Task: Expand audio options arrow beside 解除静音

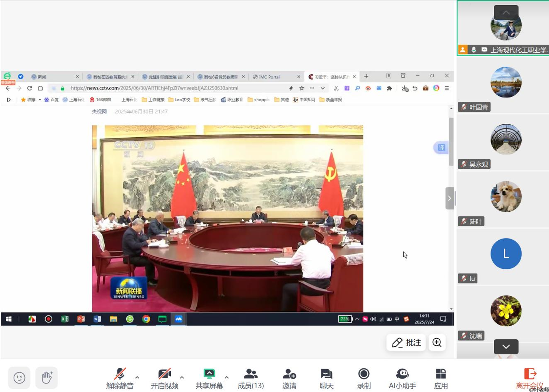Action: pyautogui.click(x=137, y=377)
